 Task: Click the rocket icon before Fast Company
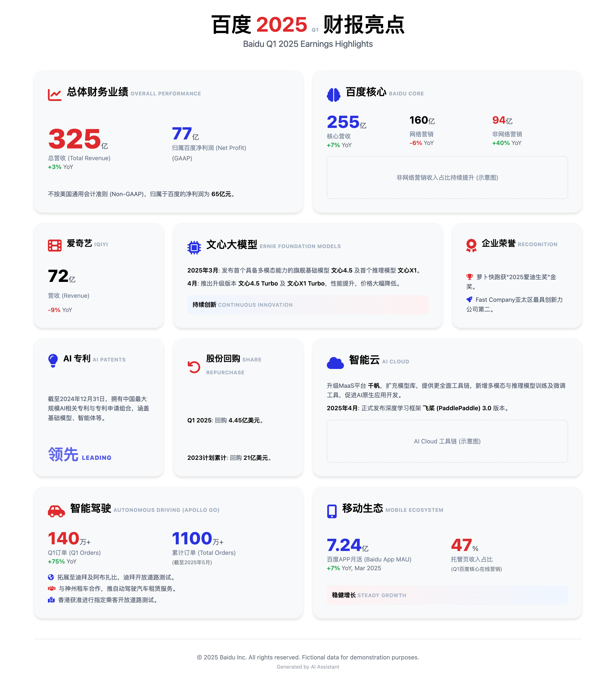[x=469, y=299]
